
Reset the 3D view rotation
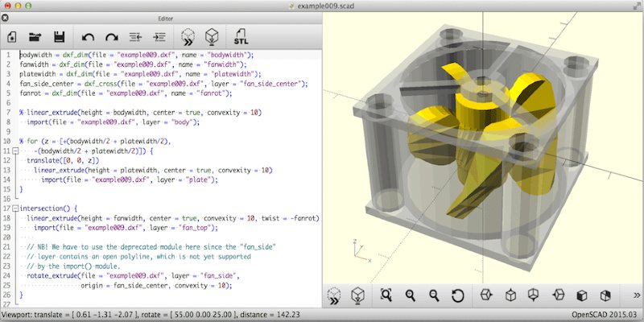[x=458, y=295]
